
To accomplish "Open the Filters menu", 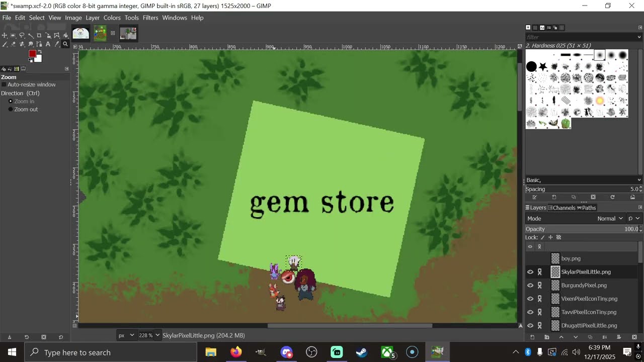I will (x=150, y=18).
